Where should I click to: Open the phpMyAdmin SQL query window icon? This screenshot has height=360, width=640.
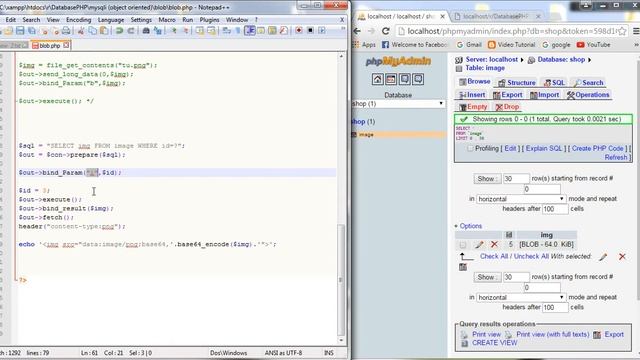coord(391,79)
